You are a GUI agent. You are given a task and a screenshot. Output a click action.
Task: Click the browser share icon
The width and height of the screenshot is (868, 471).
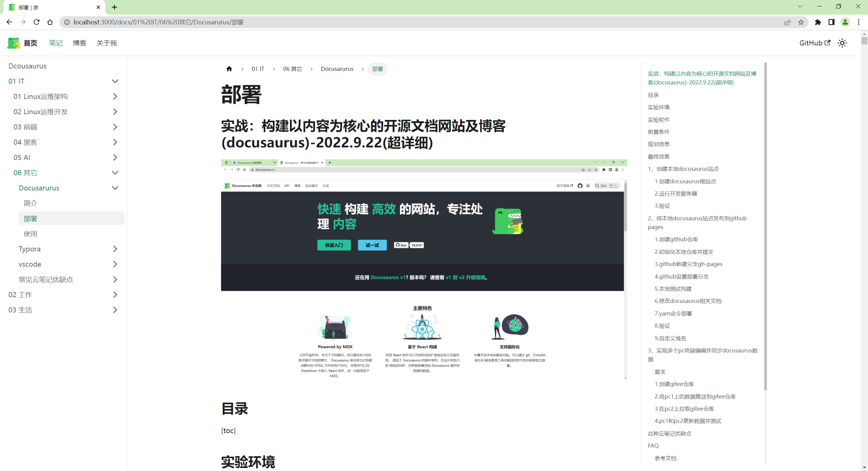(x=787, y=22)
